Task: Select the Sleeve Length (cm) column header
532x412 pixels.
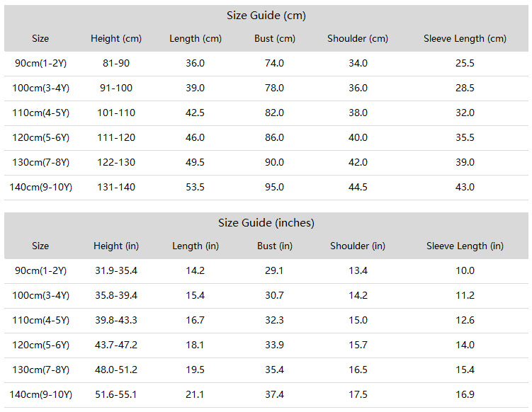Action: [x=465, y=39]
